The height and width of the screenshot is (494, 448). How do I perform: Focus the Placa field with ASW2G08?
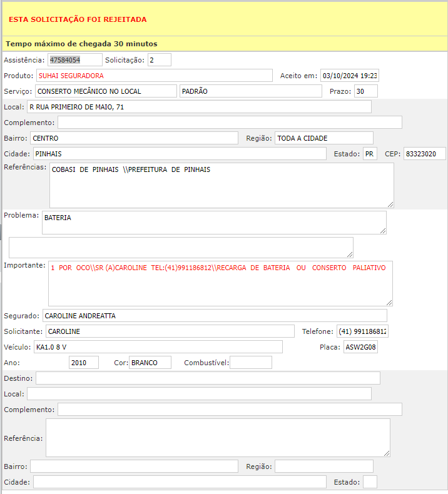click(360, 347)
